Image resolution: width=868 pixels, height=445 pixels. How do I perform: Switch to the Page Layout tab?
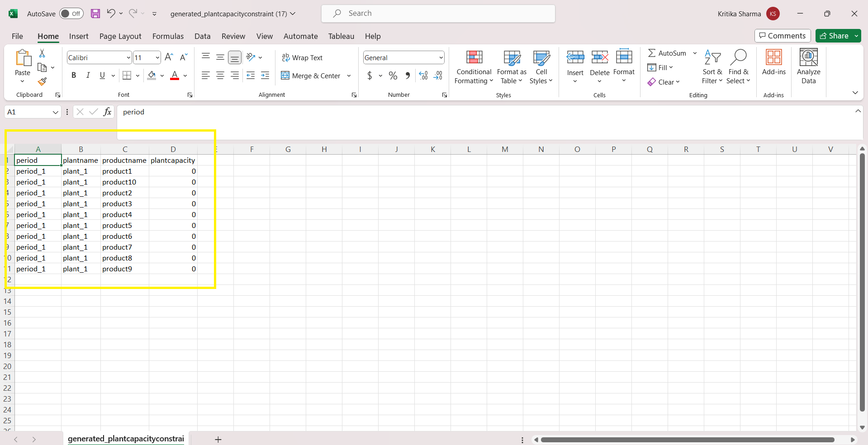click(x=120, y=36)
